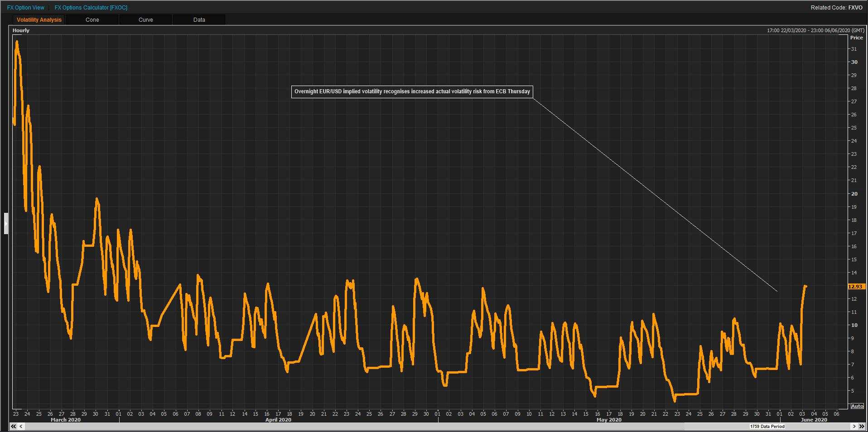Click the April 2020 axis label
Image resolution: width=868 pixels, height=432 pixels.
278,420
